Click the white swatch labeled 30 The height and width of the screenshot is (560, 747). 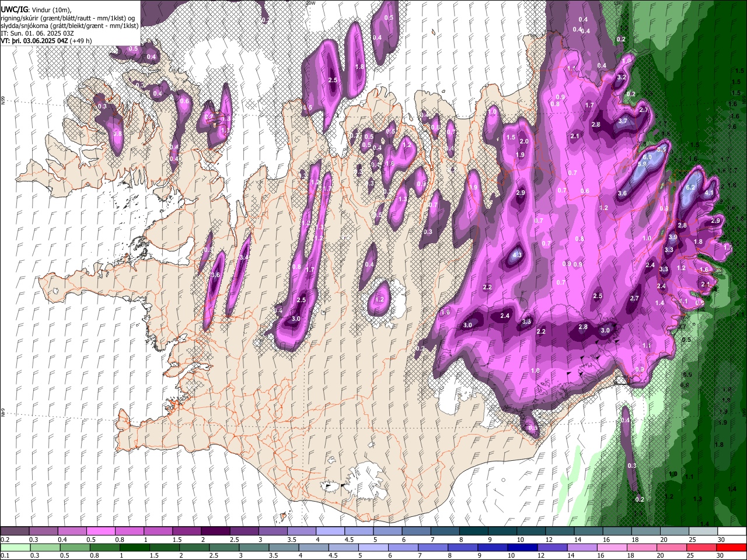731,531
